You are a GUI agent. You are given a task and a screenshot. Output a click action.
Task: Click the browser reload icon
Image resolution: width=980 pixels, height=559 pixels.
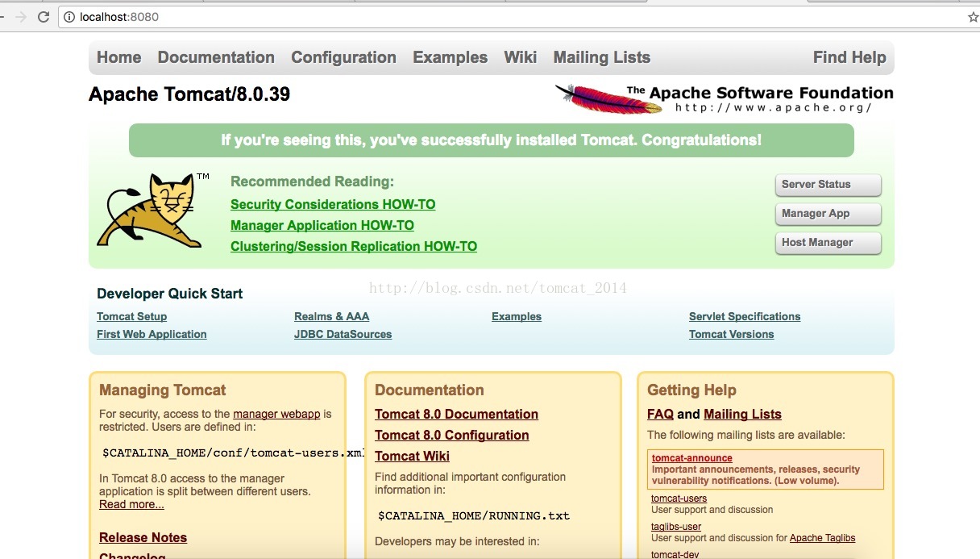(44, 17)
